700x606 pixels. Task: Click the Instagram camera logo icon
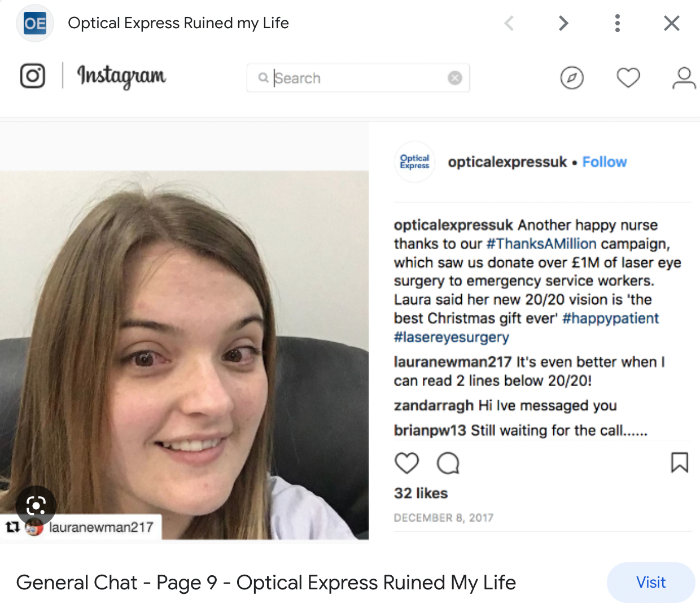point(33,75)
